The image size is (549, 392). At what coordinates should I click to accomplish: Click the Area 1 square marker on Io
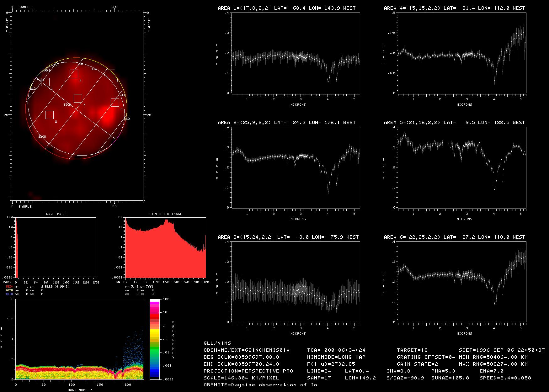pyautogui.click(x=45, y=82)
